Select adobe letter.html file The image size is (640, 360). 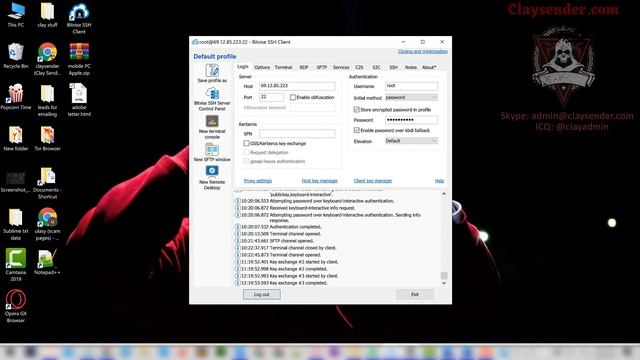(x=79, y=100)
